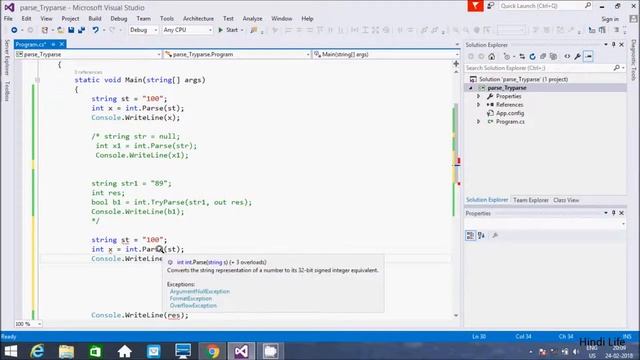640x360 pixels.
Task: Open the Properties object selector dropdown
Action: [623, 224]
